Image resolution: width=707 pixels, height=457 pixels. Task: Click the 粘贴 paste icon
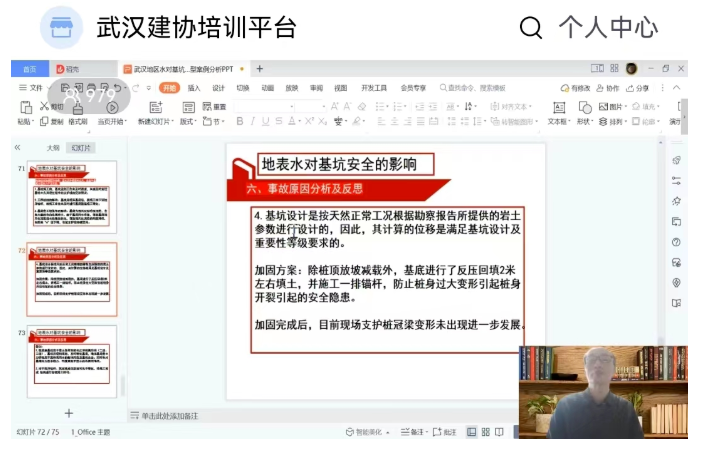coord(24,108)
